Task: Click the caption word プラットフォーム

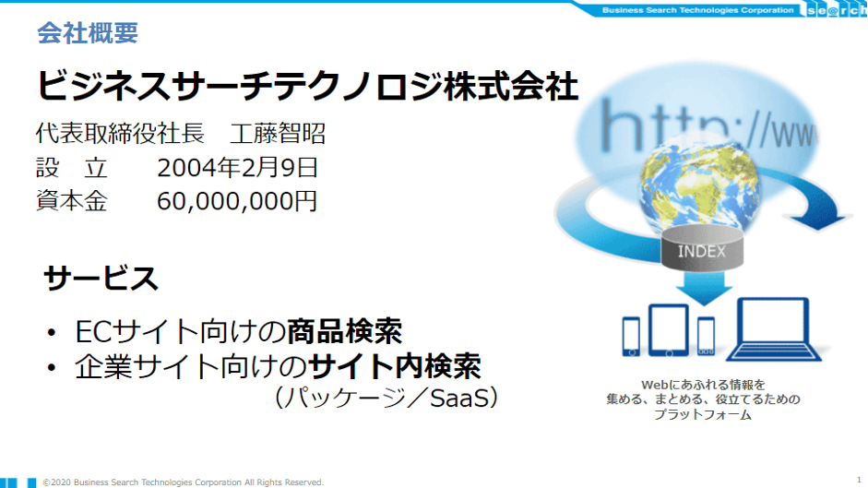Action: 703,414
